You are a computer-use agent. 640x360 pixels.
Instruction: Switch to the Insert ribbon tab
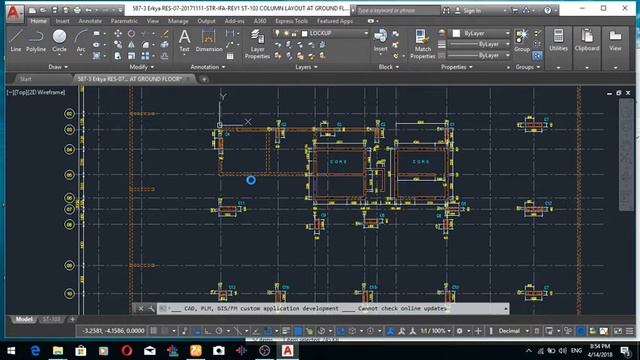[x=62, y=21]
